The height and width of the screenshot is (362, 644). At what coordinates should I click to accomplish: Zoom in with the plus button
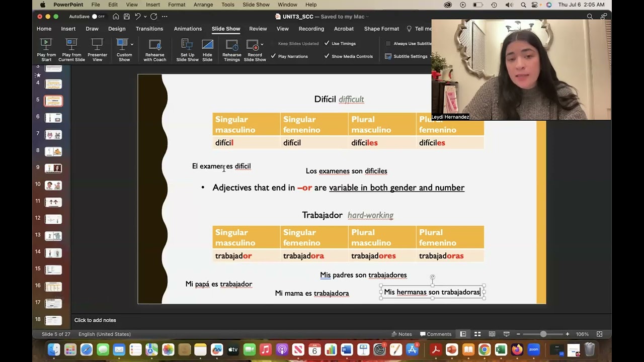(x=567, y=334)
